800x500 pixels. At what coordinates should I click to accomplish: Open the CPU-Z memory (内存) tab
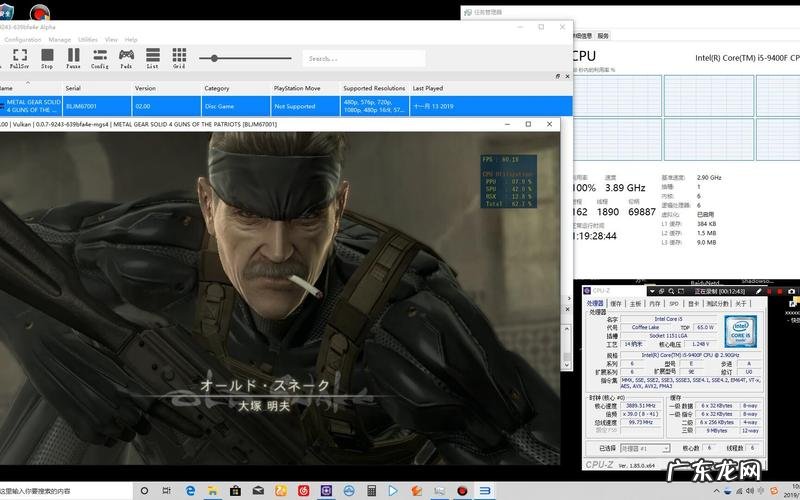pos(654,303)
